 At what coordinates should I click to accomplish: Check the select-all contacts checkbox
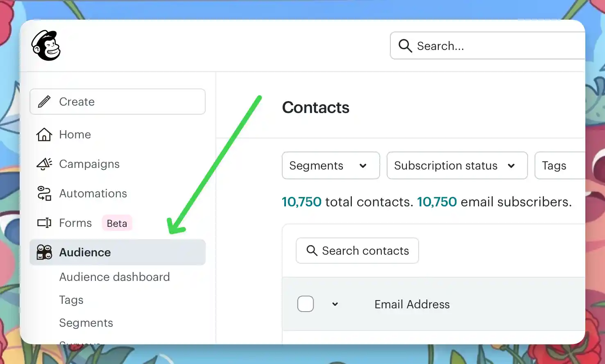pyautogui.click(x=306, y=304)
